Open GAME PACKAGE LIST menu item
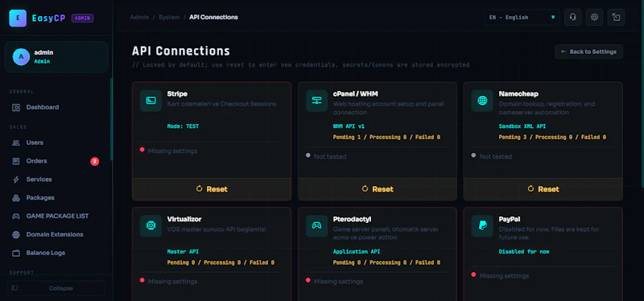The width and height of the screenshot is (644, 301). click(x=57, y=216)
